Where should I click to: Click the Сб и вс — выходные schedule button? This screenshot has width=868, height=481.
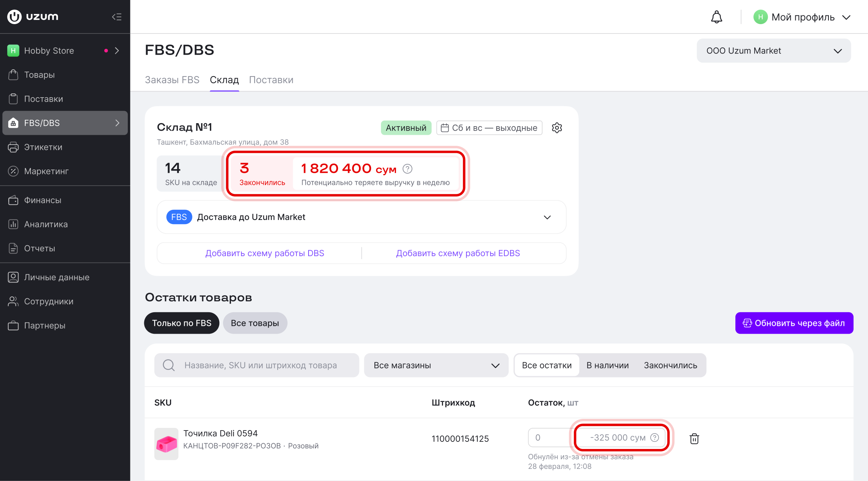(x=489, y=128)
